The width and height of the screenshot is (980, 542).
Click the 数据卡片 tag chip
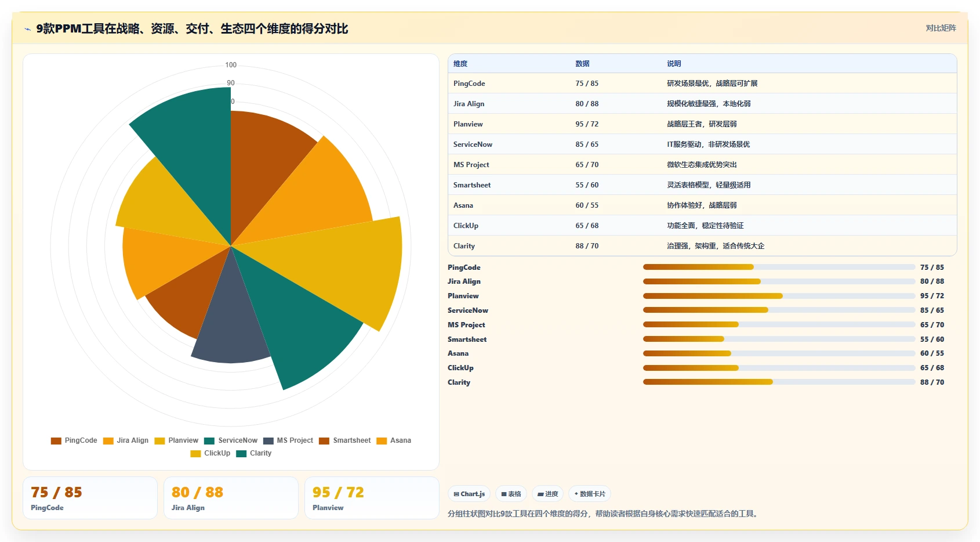[x=589, y=494]
